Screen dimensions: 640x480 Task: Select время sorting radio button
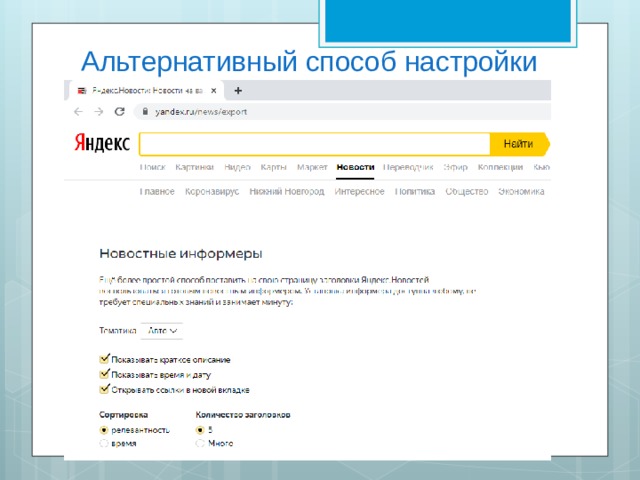(104, 444)
